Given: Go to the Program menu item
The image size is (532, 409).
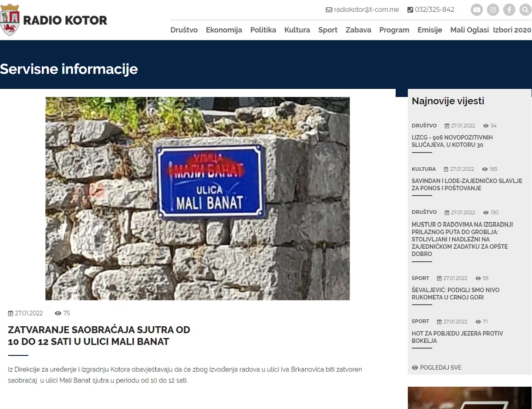Looking at the screenshot, I should coord(394,30).
